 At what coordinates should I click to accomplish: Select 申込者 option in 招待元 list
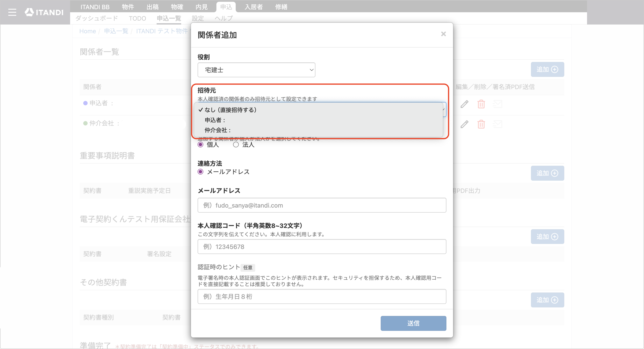click(x=318, y=120)
